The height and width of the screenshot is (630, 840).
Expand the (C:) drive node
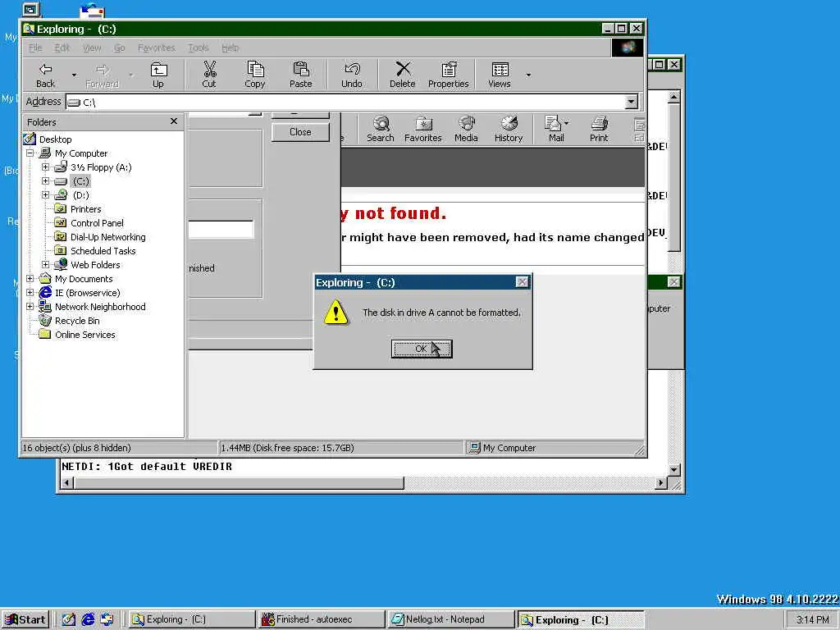click(46, 181)
